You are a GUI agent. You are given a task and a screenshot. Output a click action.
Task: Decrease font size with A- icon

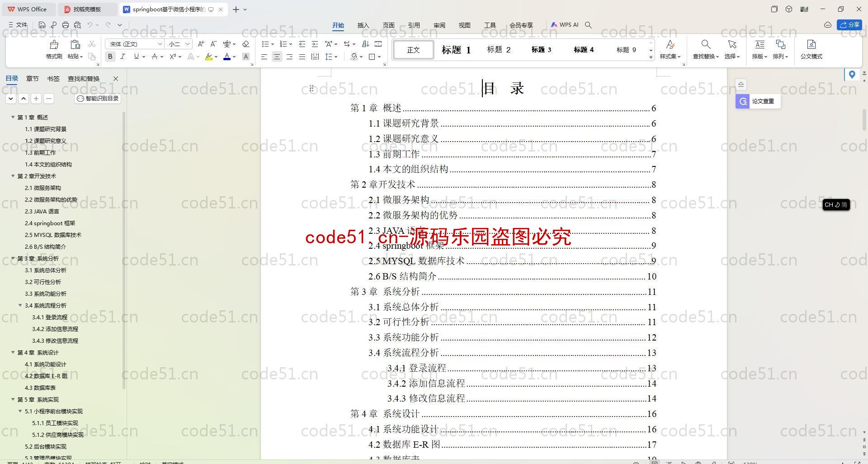(x=213, y=44)
